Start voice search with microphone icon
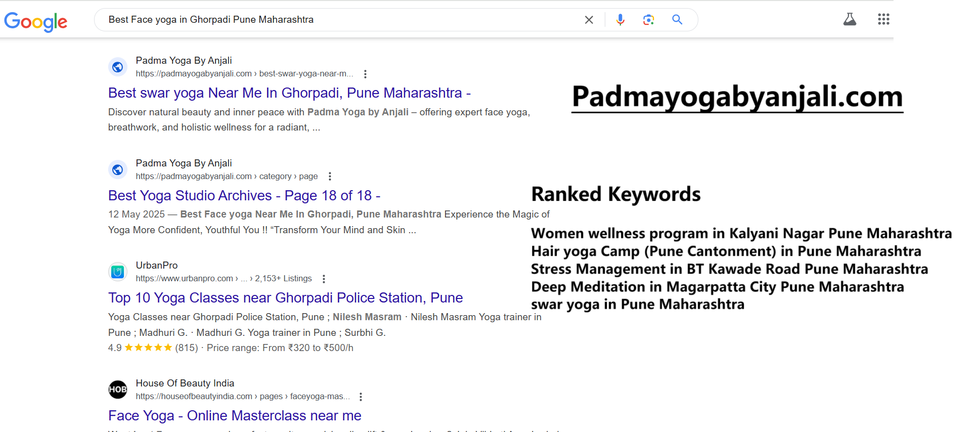This screenshot has width=980, height=432. tap(620, 20)
